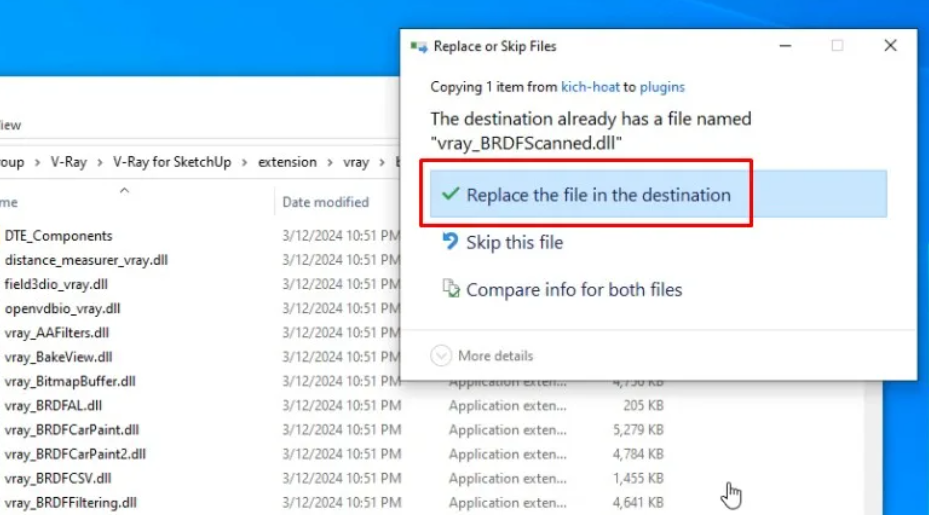Close the Replace or Skip Files dialog
Image resolution: width=929 pixels, height=515 pixels.
(889, 46)
